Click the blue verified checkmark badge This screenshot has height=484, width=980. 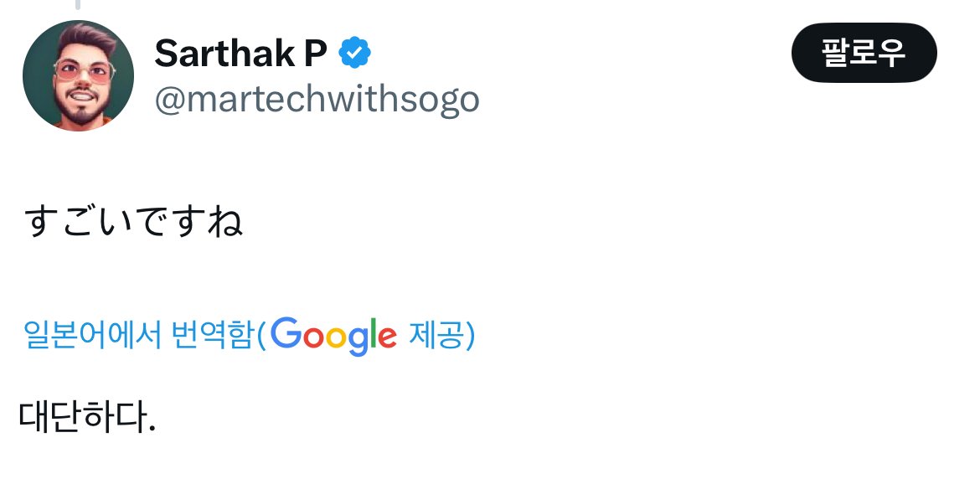click(355, 54)
